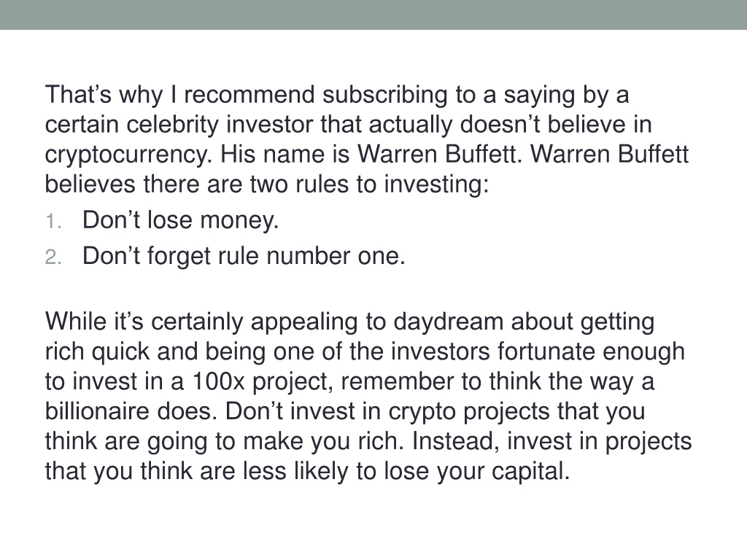Click the list number "2." marker

pos(53,257)
